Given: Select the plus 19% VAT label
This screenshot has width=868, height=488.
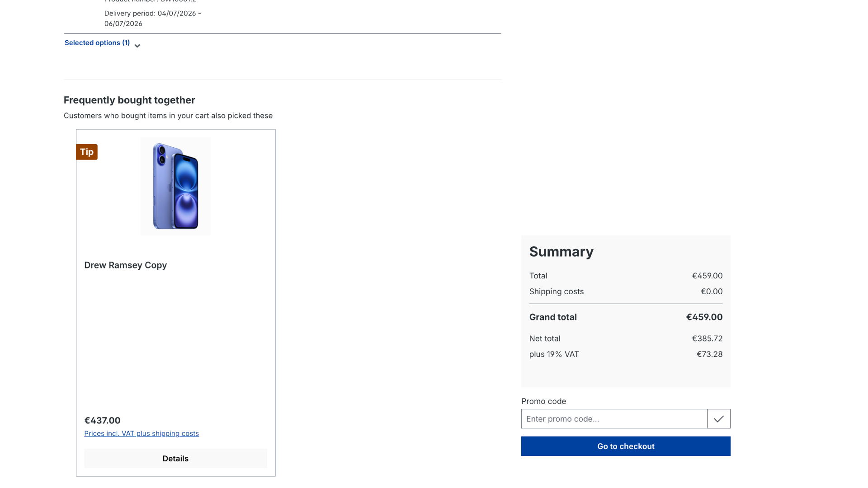Looking at the screenshot, I should coord(554,354).
